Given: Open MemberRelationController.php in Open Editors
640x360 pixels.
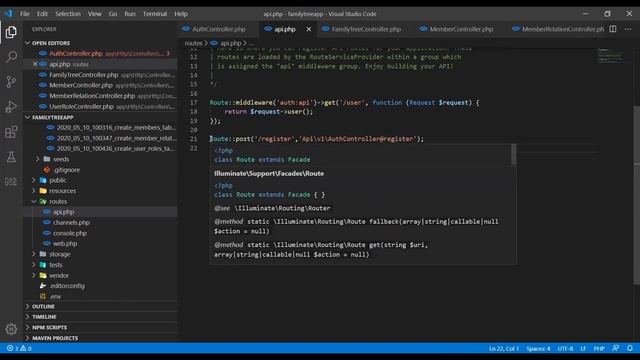Looking at the screenshot, I should coord(100,96).
